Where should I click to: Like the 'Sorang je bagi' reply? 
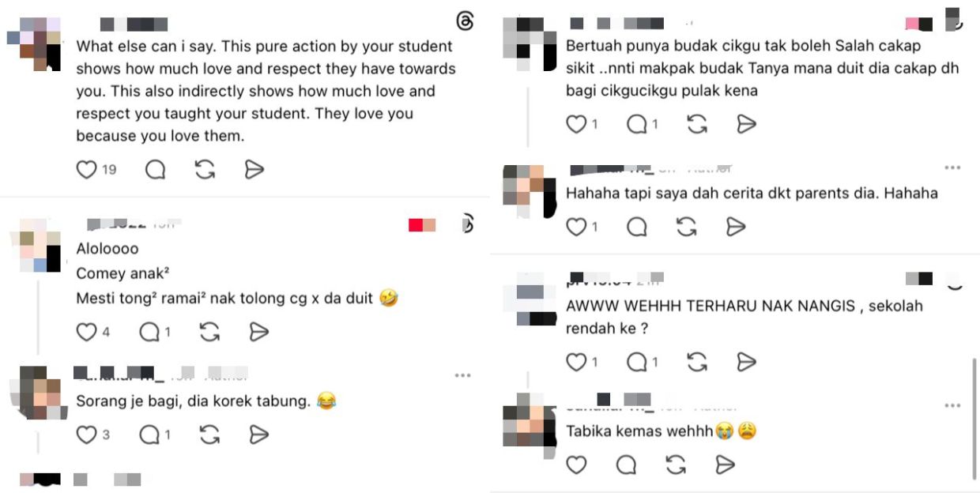coord(86,435)
